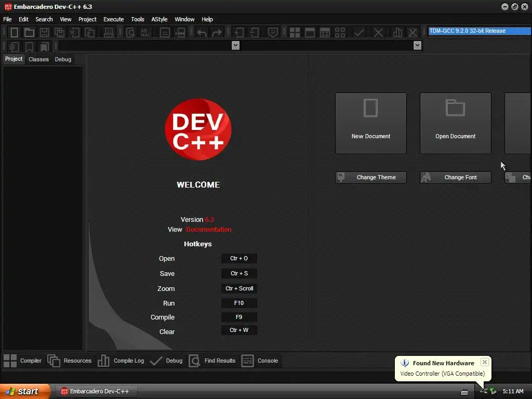Click the New Document tile
532x399 pixels.
pos(371,124)
